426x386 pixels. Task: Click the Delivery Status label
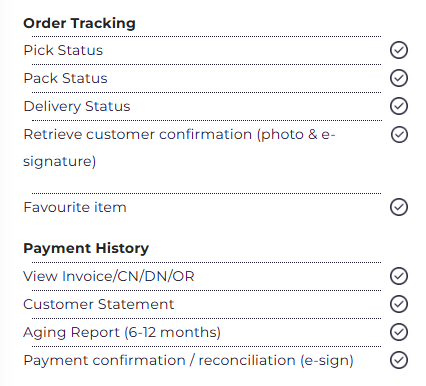point(77,107)
